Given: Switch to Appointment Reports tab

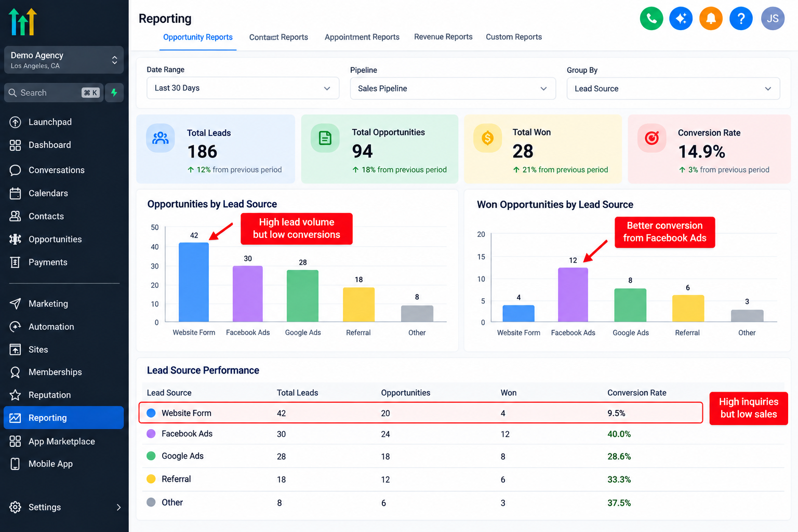Looking at the screenshot, I should pos(362,37).
